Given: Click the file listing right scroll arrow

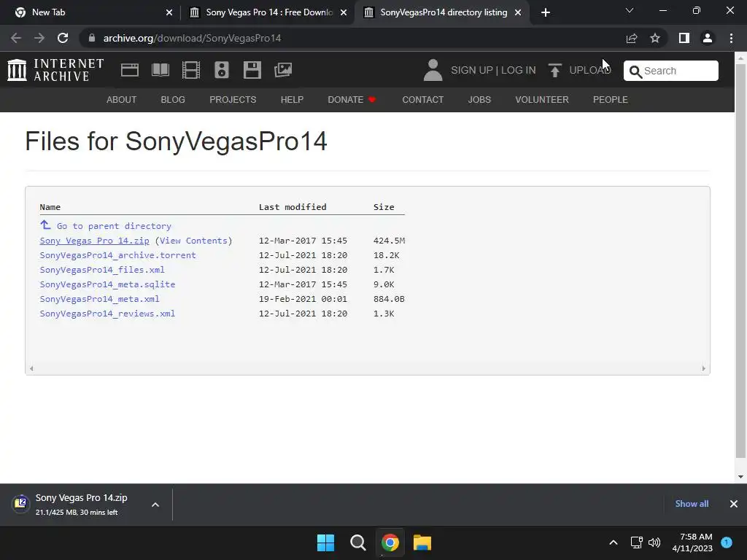Looking at the screenshot, I should [x=704, y=368].
